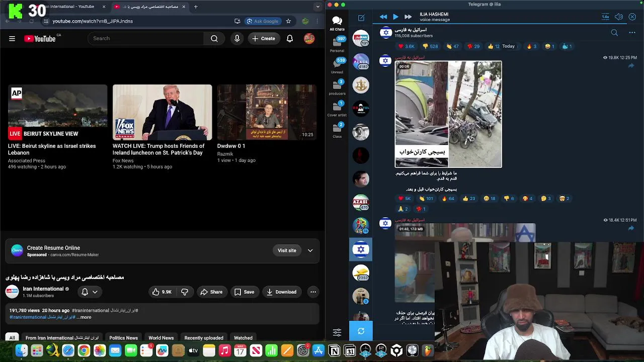Viewport: 644px width, 362px height.
Task: Click Visit site on the Canva ad
Action: [287, 250]
